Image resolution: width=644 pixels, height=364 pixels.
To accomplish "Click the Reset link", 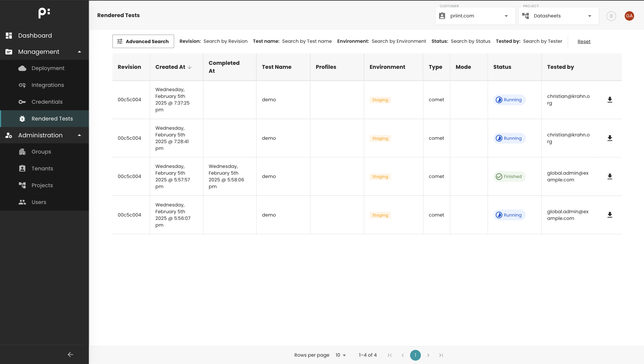I will point(584,42).
